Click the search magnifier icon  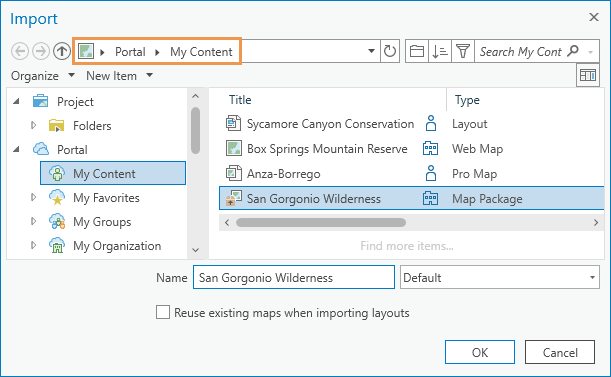coord(573,51)
